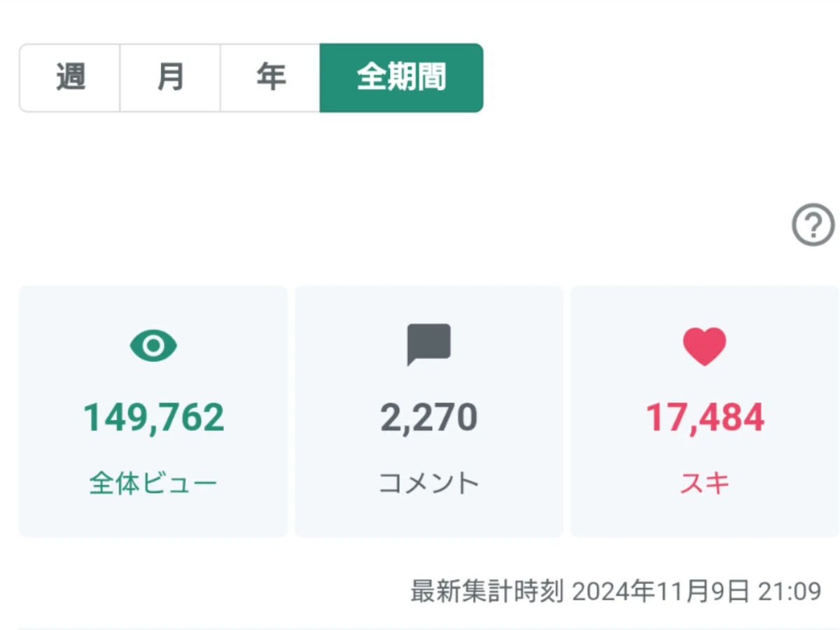Click the 17,484 likes count
The height and width of the screenshot is (630, 840).
pos(705,417)
